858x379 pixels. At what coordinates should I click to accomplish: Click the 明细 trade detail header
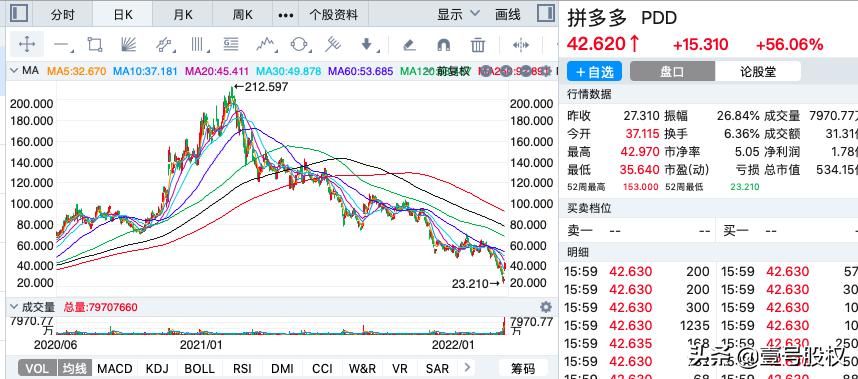click(578, 253)
